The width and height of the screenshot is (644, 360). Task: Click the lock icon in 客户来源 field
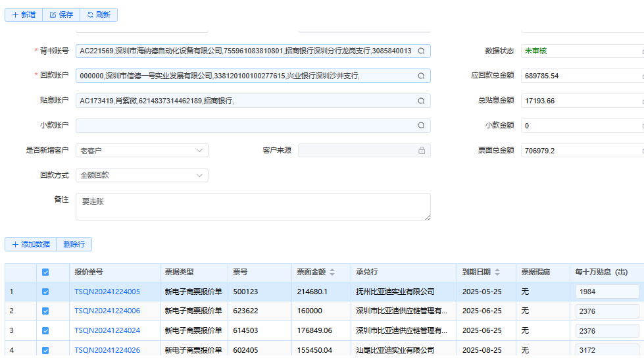pos(422,151)
